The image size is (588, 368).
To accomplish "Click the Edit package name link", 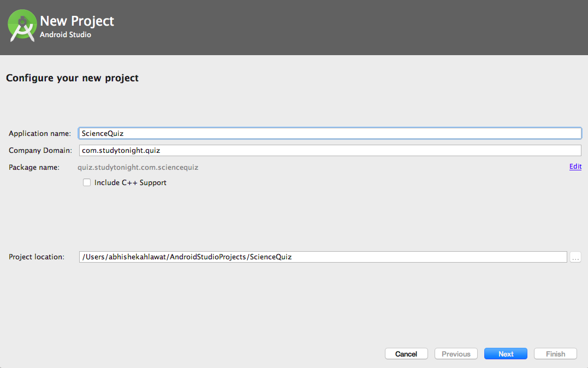I will pyautogui.click(x=575, y=167).
